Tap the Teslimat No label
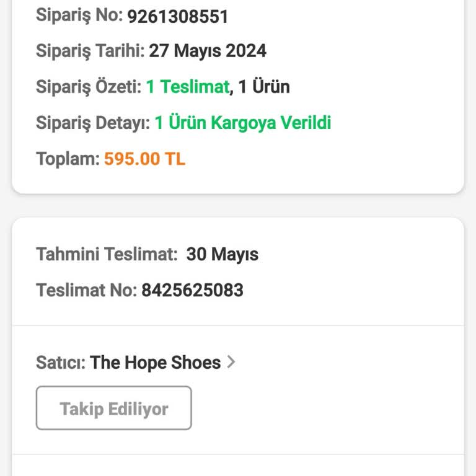The image size is (476, 476). (86, 290)
